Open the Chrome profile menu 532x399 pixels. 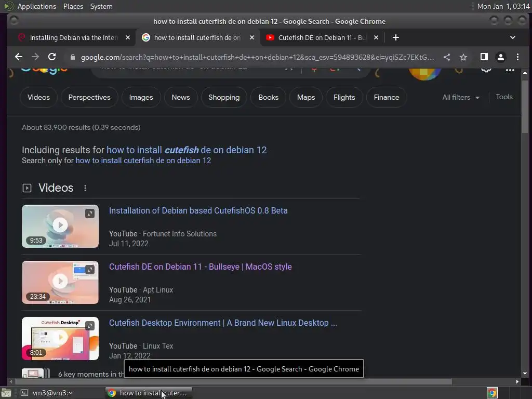pyautogui.click(x=501, y=57)
